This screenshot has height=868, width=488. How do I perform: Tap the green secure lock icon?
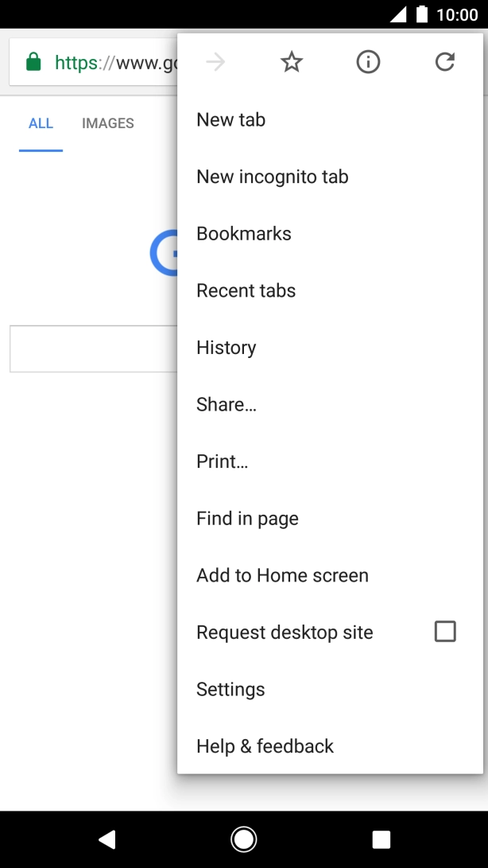[x=33, y=62]
